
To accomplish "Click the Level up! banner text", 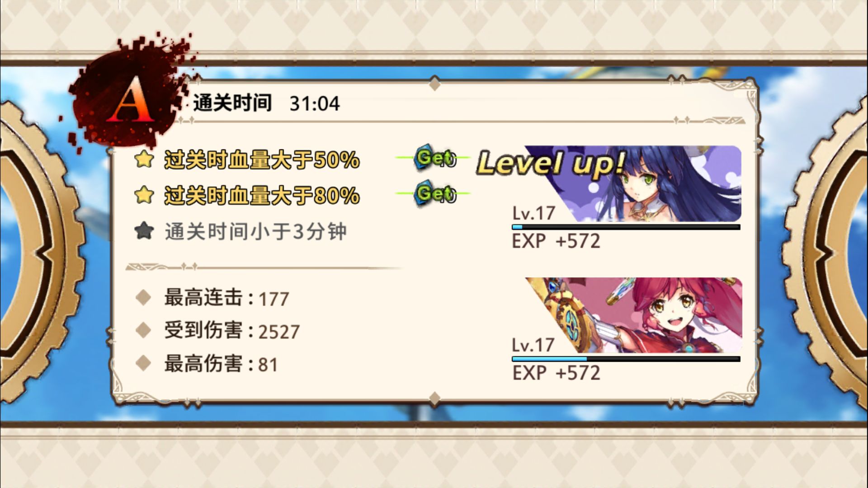I will [x=552, y=163].
